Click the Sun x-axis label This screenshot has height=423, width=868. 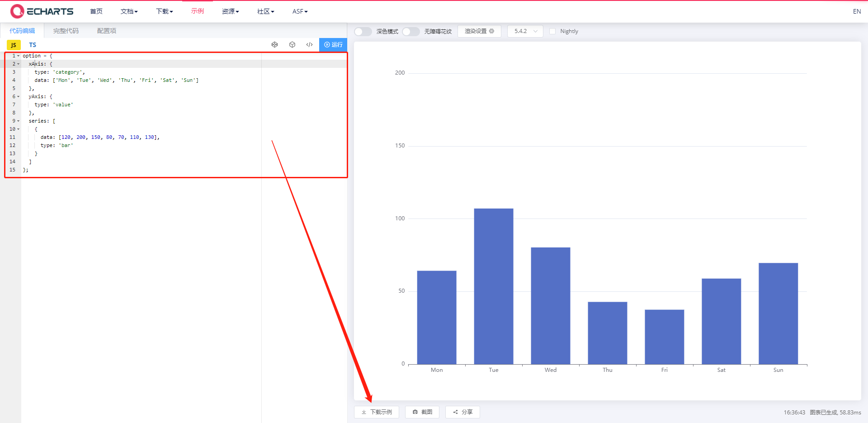click(x=778, y=370)
